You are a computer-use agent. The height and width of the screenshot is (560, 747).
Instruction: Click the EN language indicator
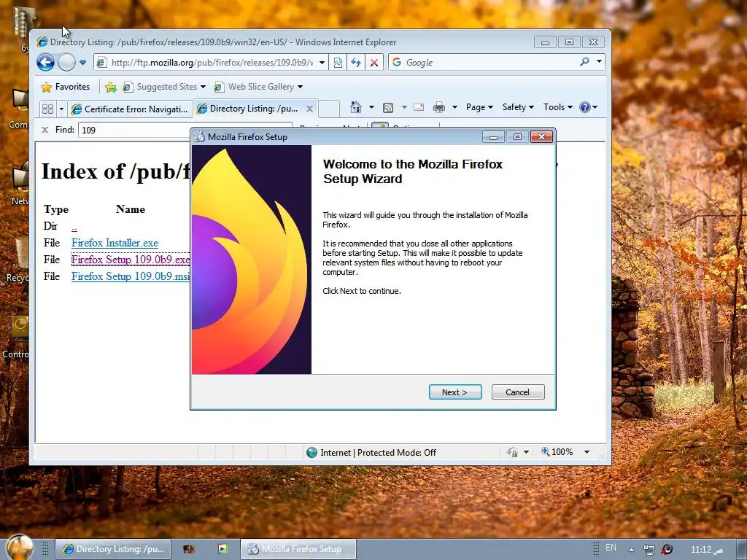coord(611,548)
